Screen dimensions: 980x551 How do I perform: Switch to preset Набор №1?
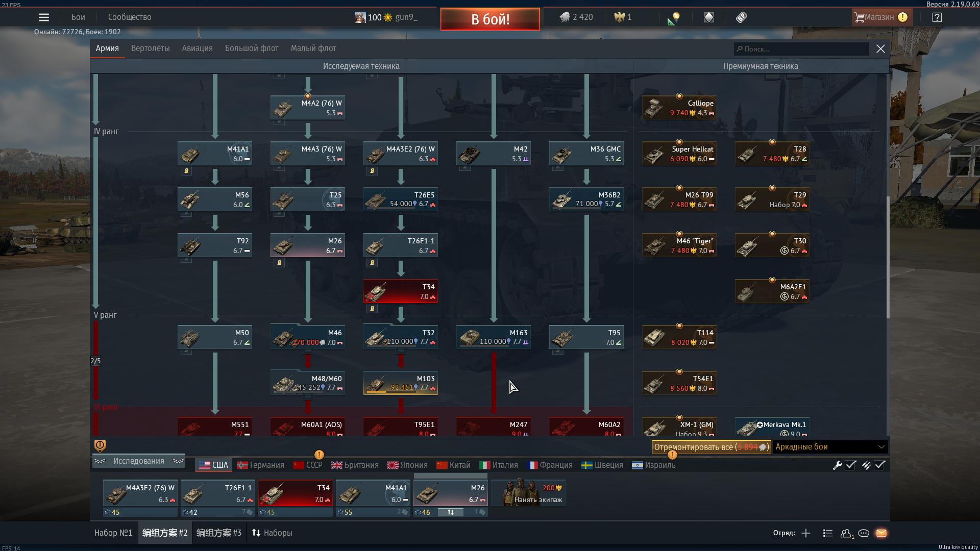pos(113,533)
